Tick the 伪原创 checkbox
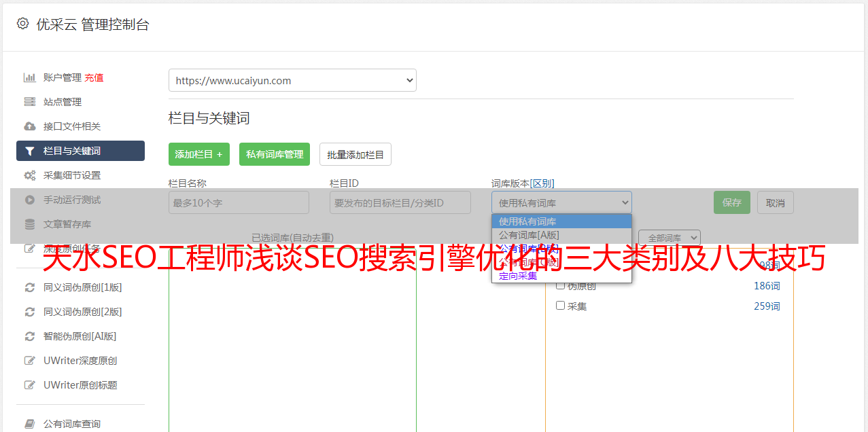 pyautogui.click(x=561, y=286)
